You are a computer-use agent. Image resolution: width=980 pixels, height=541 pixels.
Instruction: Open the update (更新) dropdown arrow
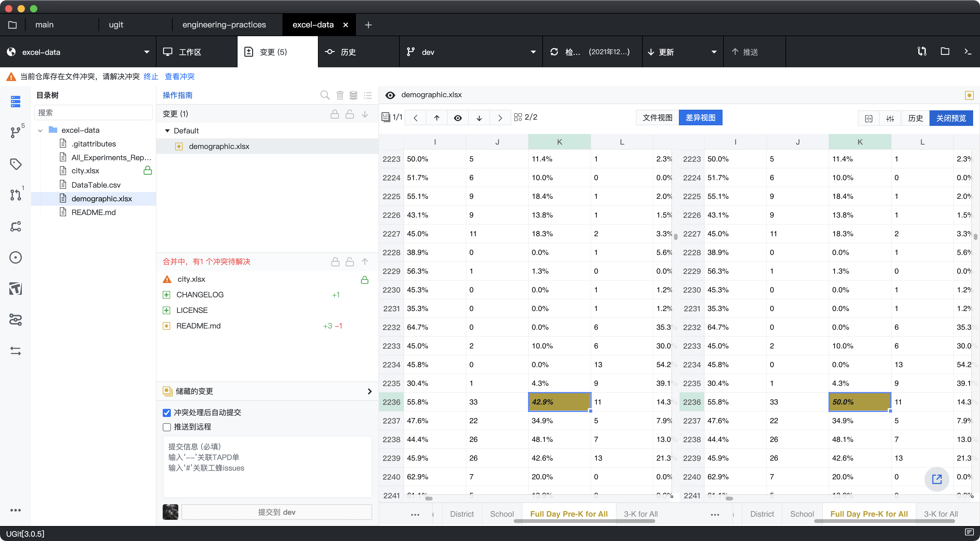pos(714,52)
